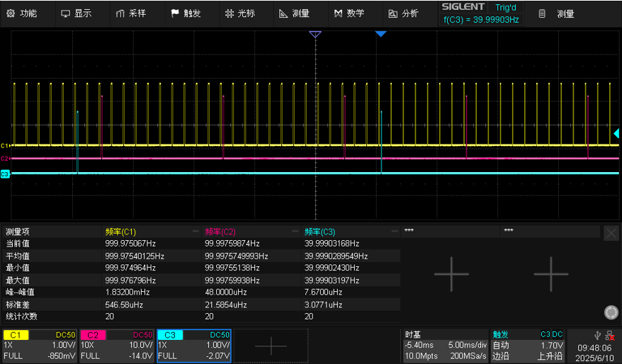622x364 pixels.
Task: Toggle the cyan C3 channel tab
Action: coord(170,335)
